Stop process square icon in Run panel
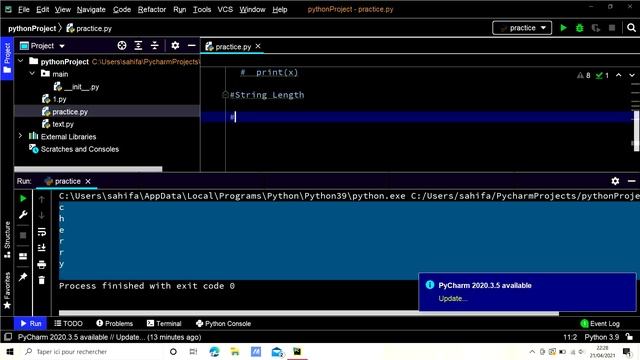The image size is (640, 360). pos(23,236)
